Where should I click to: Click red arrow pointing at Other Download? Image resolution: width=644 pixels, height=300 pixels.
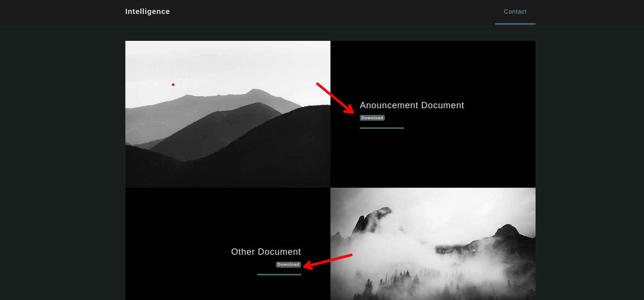327,261
